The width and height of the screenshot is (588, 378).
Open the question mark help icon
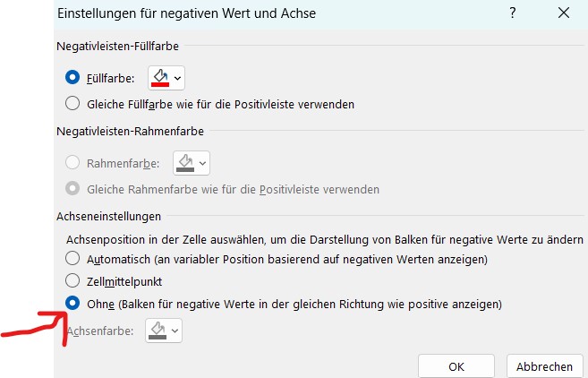point(513,13)
